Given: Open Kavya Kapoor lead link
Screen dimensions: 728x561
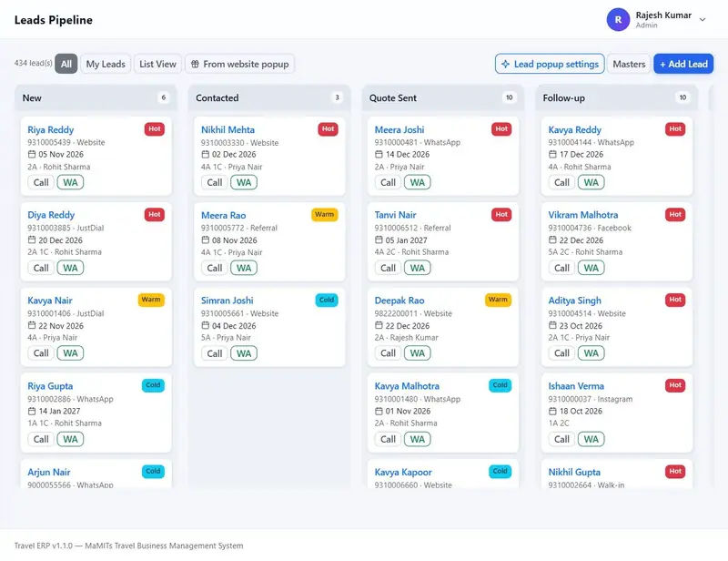Looking at the screenshot, I should coord(403,472).
